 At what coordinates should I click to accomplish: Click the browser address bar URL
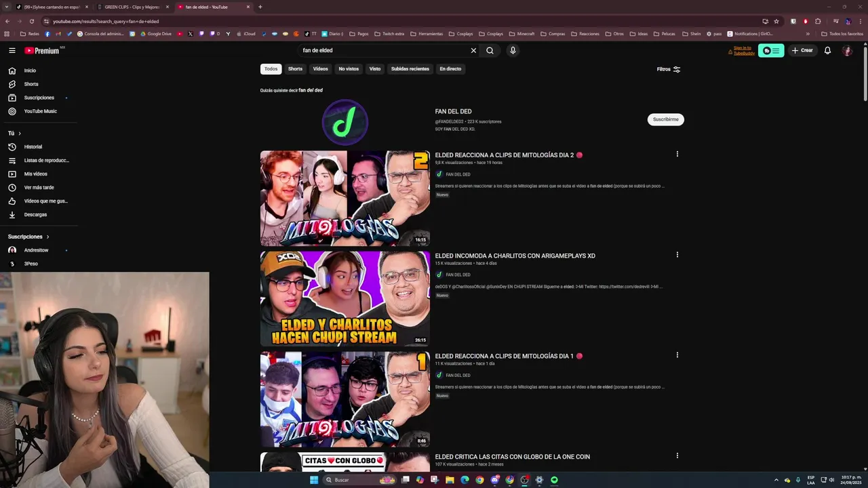[106, 21]
